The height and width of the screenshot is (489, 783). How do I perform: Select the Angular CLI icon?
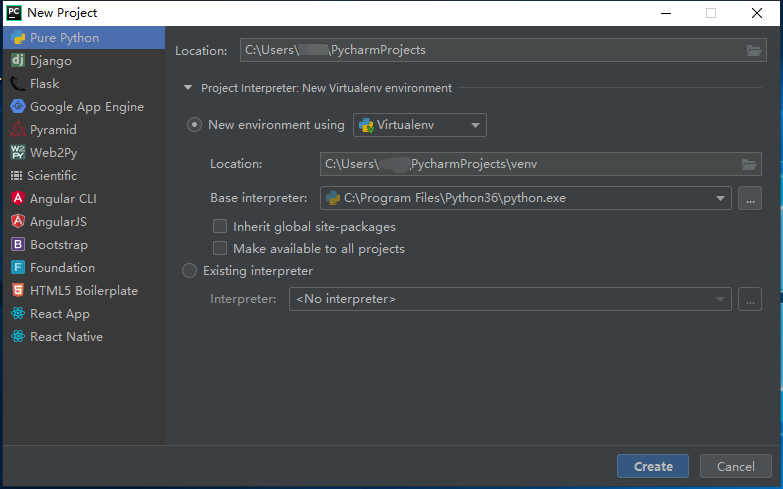[x=18, y=199]
